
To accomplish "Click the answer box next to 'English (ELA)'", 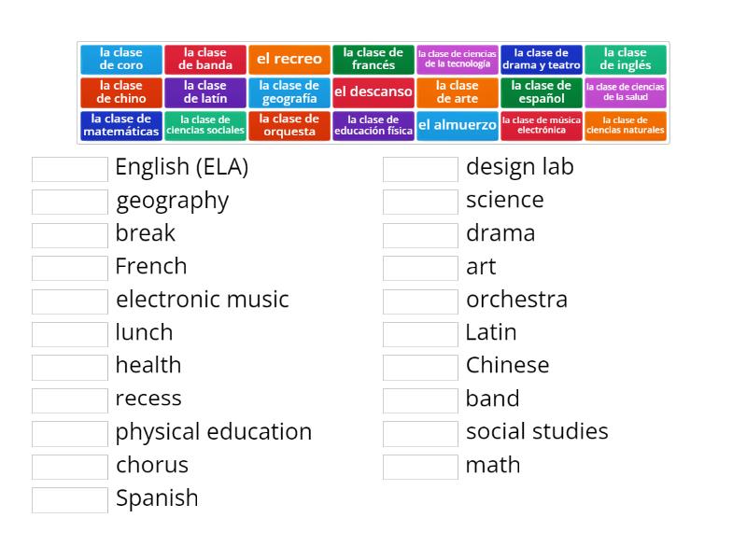I will click(x=69, y=168).
